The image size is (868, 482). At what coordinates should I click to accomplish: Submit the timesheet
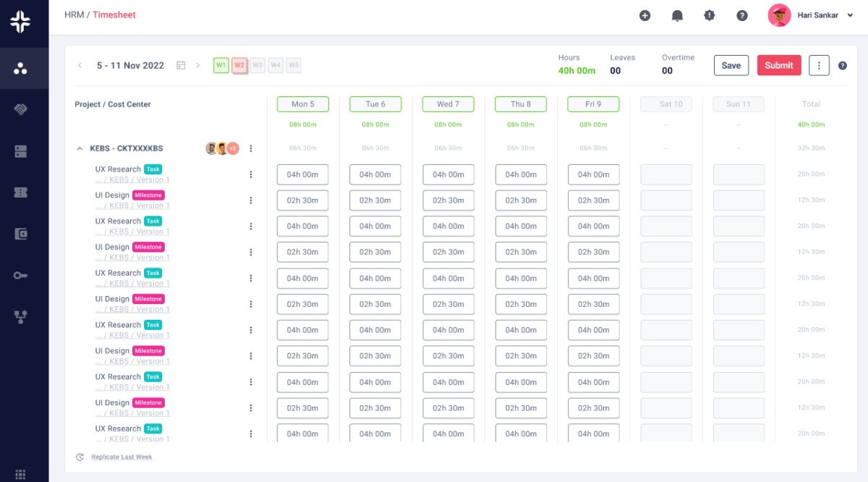point(779,65)
